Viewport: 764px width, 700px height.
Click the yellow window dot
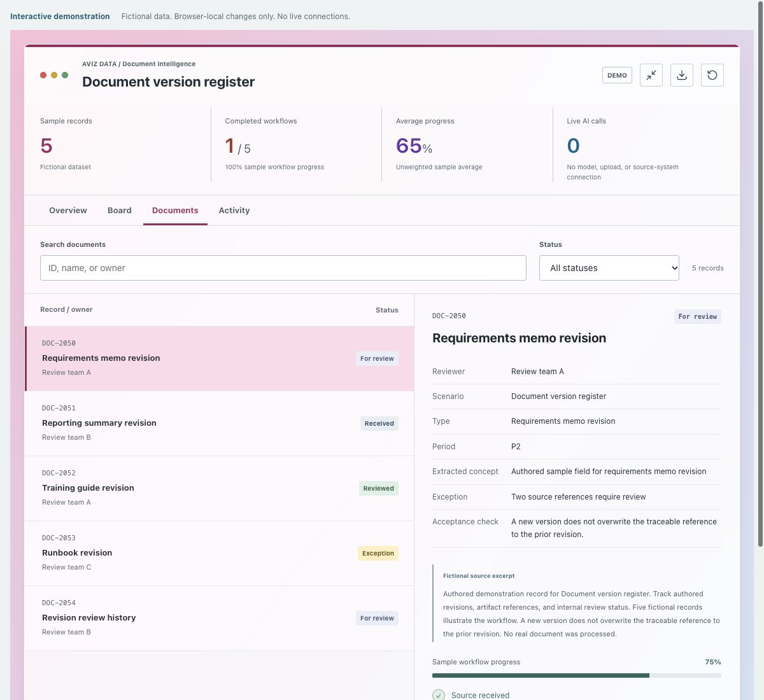54,75
